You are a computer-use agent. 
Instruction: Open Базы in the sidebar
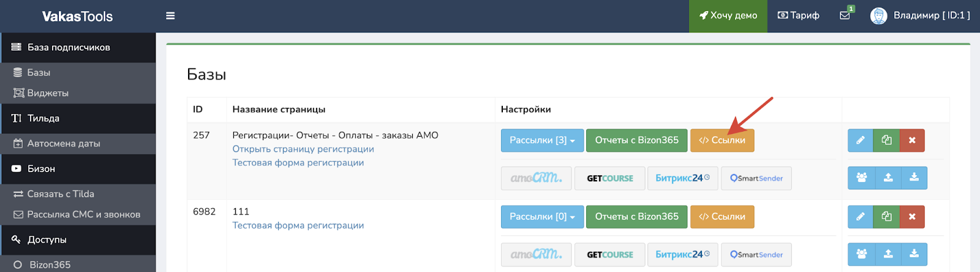pyautogui.click(x=39, y=72)
